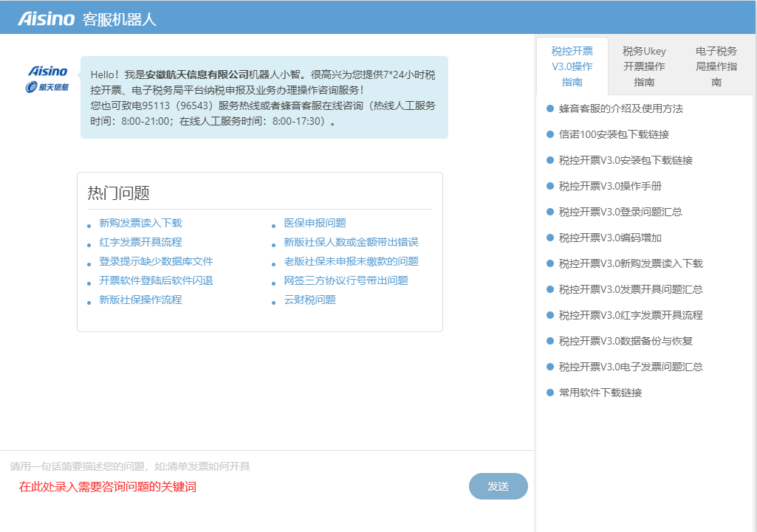
Task: Click the Aisino 航天信息 robot avatar
Action: [47, 79]
